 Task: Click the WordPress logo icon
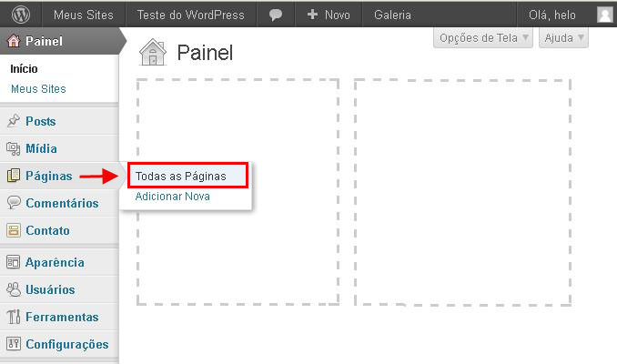point(21,15)
